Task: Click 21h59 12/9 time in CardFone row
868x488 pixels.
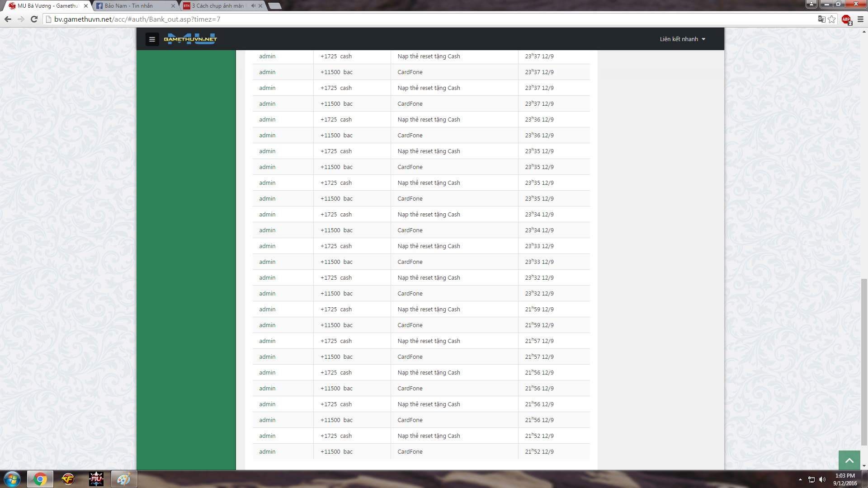Action: [539, 325]
